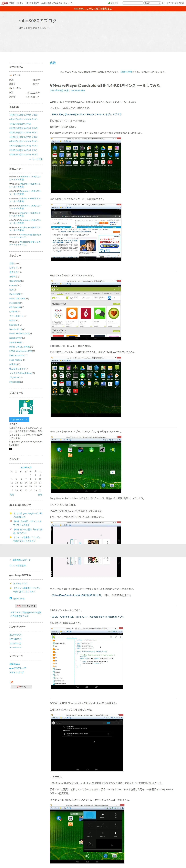Open the android-x86 category link under the title
Viewport: 186px width, 868px height.
point(78,91)
